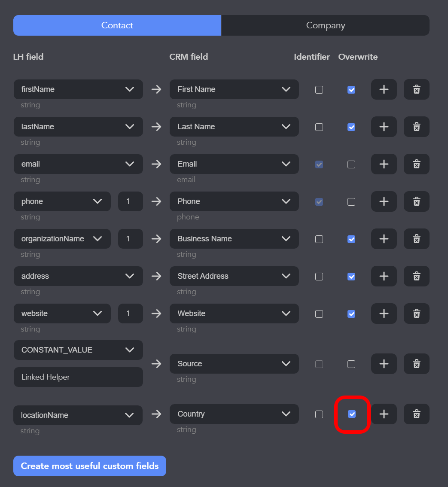Edit the Linked Helper constant value field
This screenshot has width=448, height=487.
click(x=78, y=377)
